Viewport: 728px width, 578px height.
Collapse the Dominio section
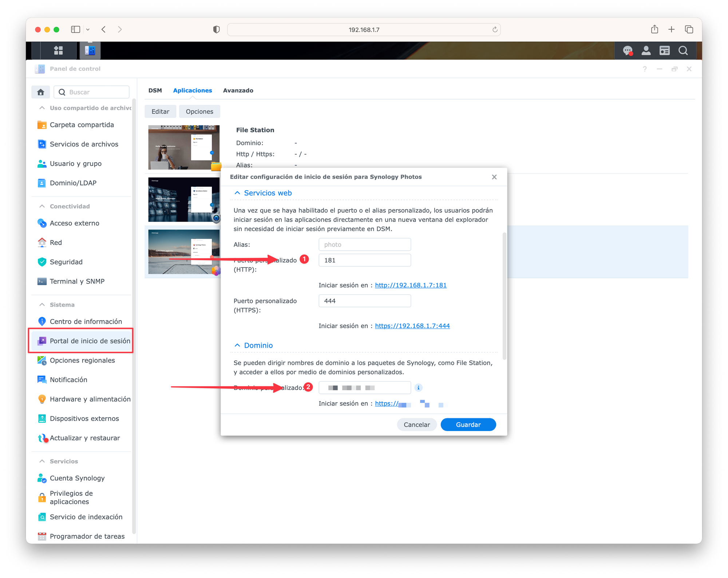click(x=237, y=346)
